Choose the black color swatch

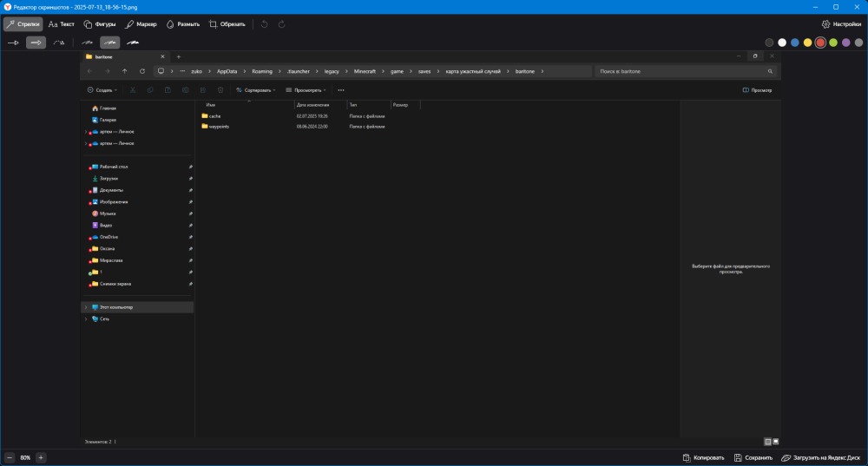coord(769,43)
